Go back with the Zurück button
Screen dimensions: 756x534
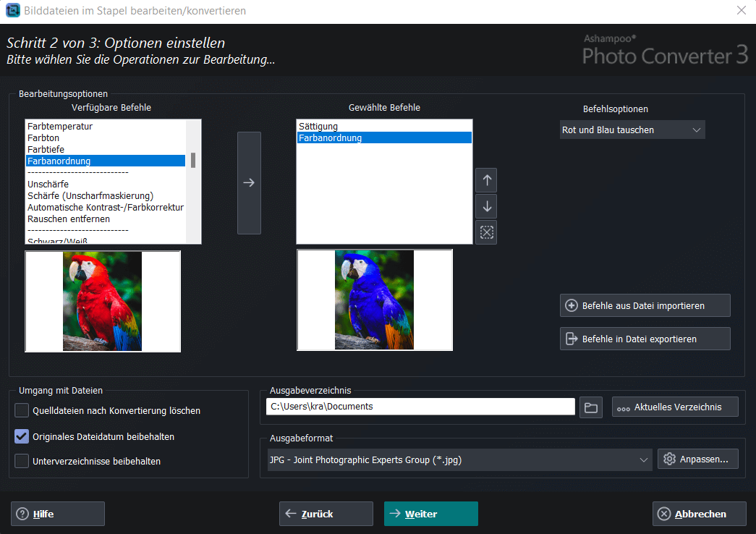tap(326, 514)
